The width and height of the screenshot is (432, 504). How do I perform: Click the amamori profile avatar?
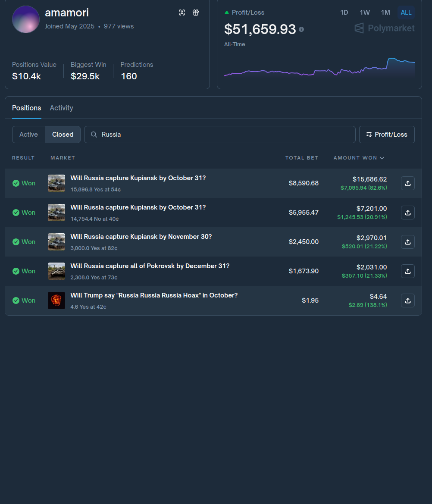(26, 19)
